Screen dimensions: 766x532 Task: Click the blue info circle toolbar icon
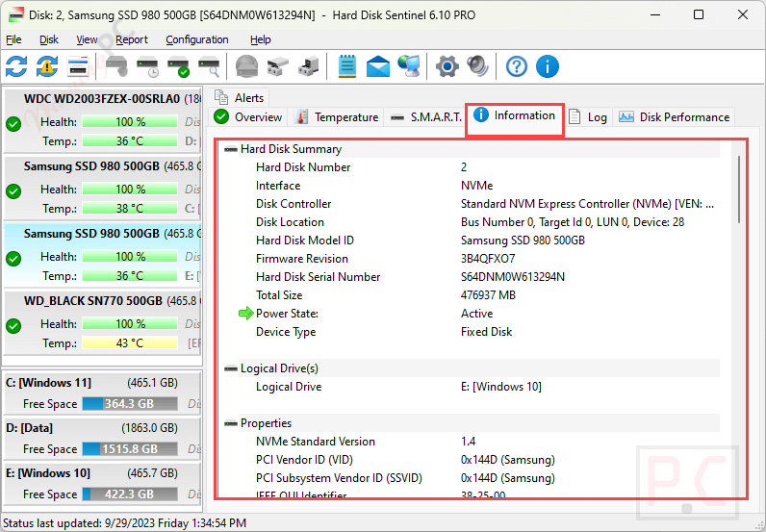point(548,66)
